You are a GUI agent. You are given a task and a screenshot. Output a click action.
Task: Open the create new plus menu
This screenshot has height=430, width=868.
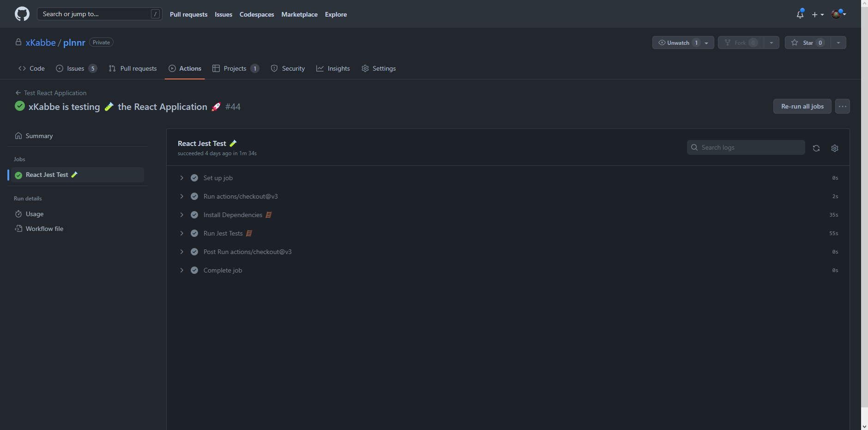pos(818,14)
